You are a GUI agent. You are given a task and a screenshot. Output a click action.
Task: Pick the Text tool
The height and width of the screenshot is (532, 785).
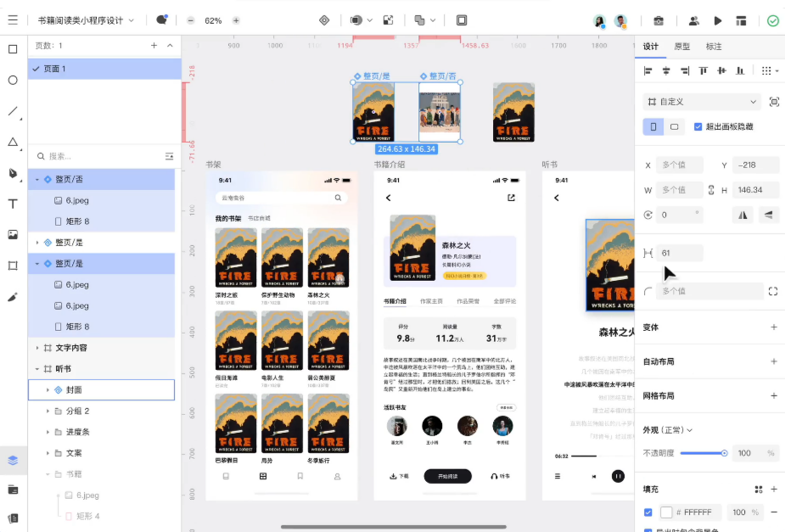tap(13, 204)
